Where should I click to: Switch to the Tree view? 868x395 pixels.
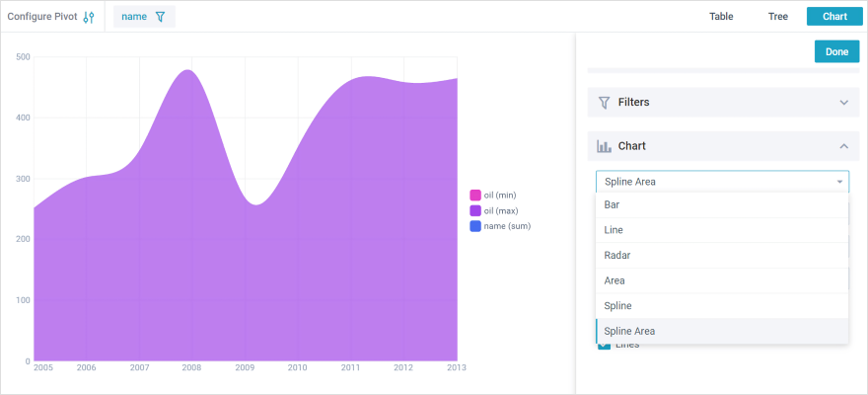coord(778,17)
